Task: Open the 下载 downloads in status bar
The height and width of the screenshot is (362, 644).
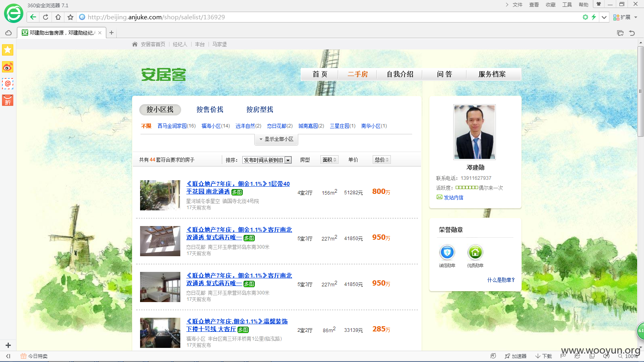Action: click(543, 356)
